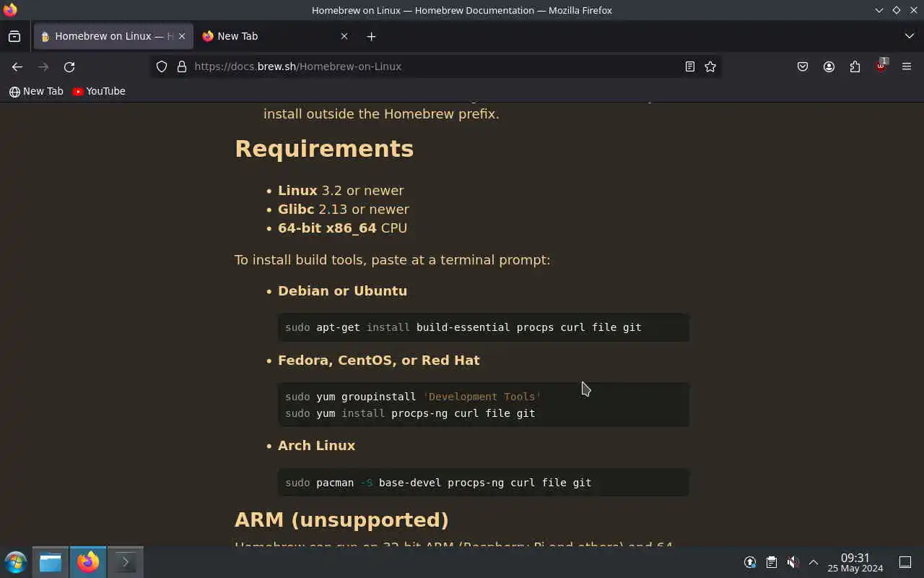Click 'Linux 3.2 or newer' requirement
Screen dimensions: 924x578
tap(341, 191)
